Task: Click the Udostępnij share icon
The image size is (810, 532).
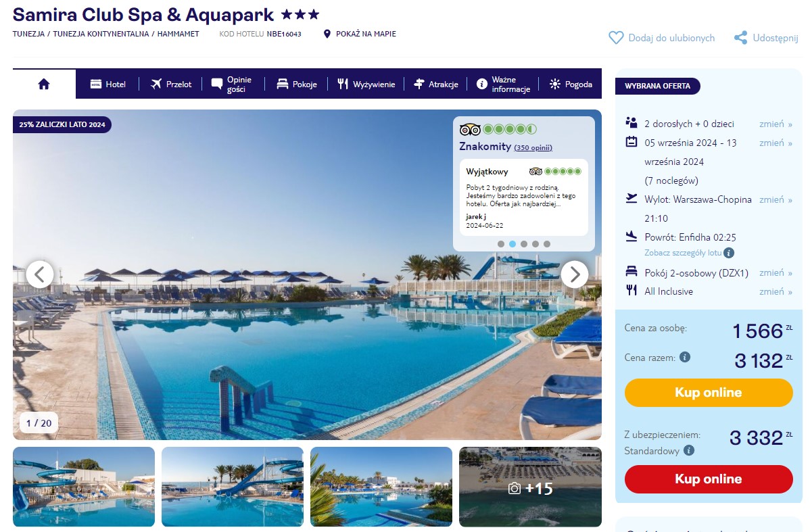Action: click(741, 38)
